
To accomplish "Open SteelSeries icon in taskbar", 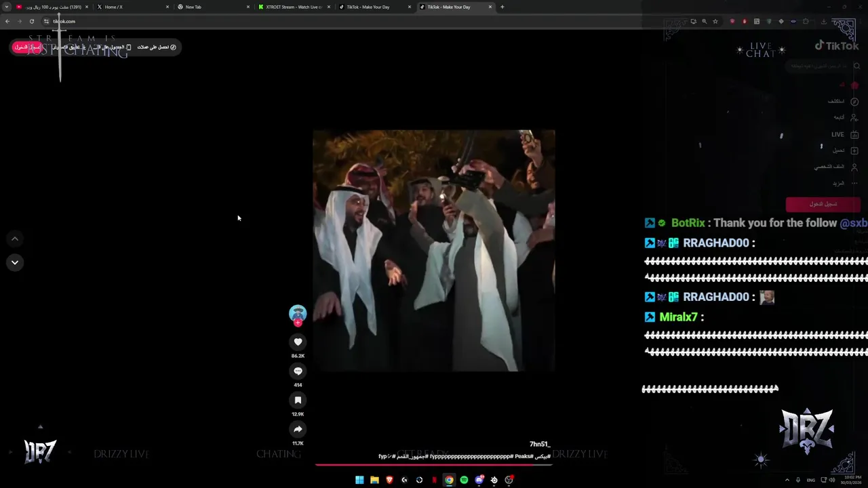I will 494,480.
